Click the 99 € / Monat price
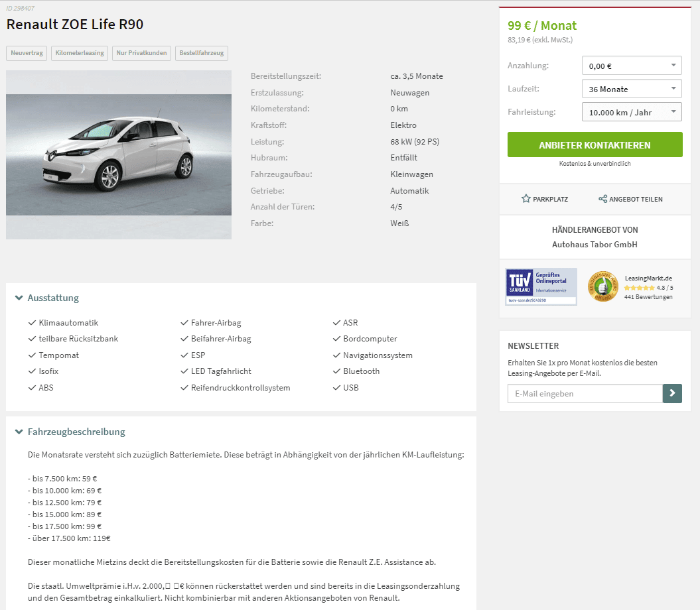The image size is (700, 610). pyautogui.click(x=542, y=25)
